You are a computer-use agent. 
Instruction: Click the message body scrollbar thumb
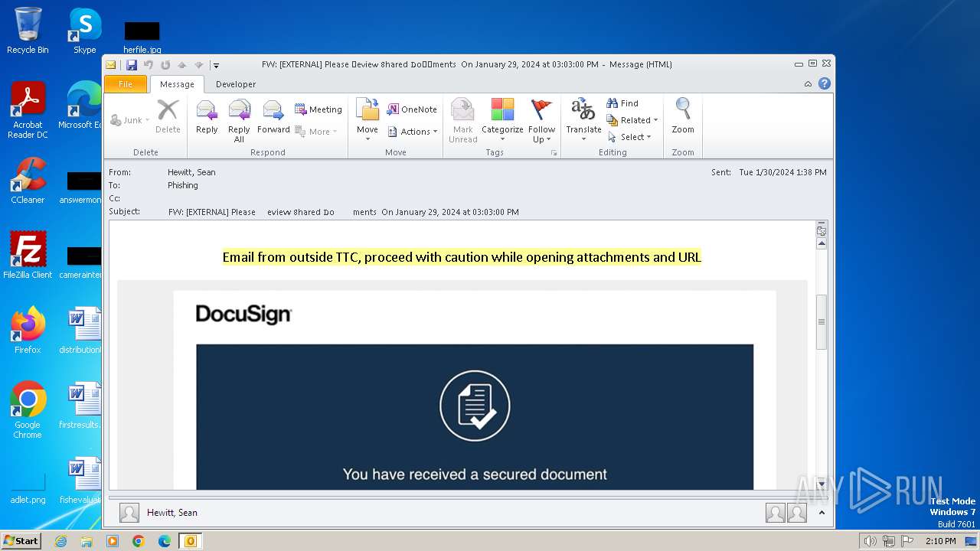click(x=822, y=321)
